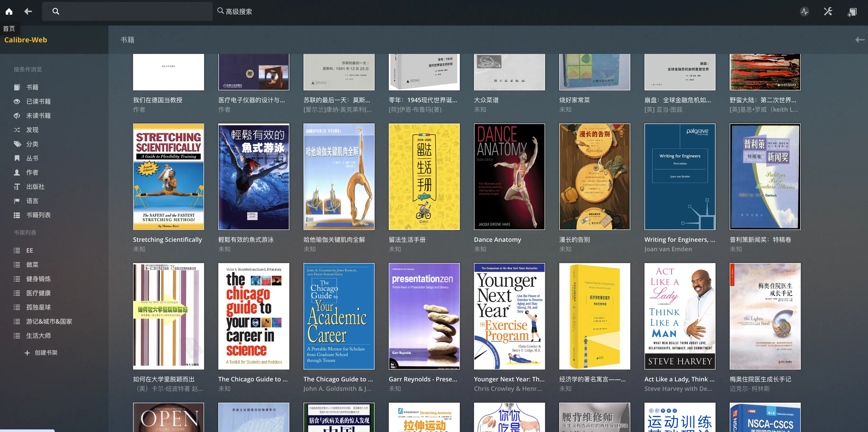Viewport: 868px width, 432px height.
Task: Open the Dance Anatomy book cover
Action: tap(509, 176)
